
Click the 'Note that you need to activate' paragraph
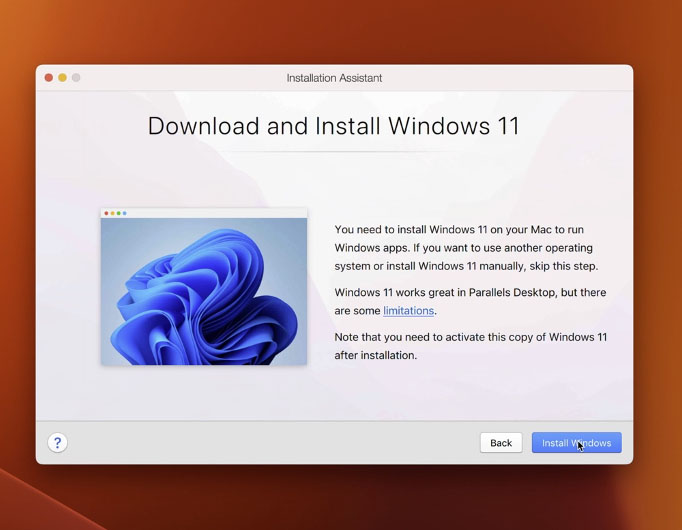click(471, 346)
